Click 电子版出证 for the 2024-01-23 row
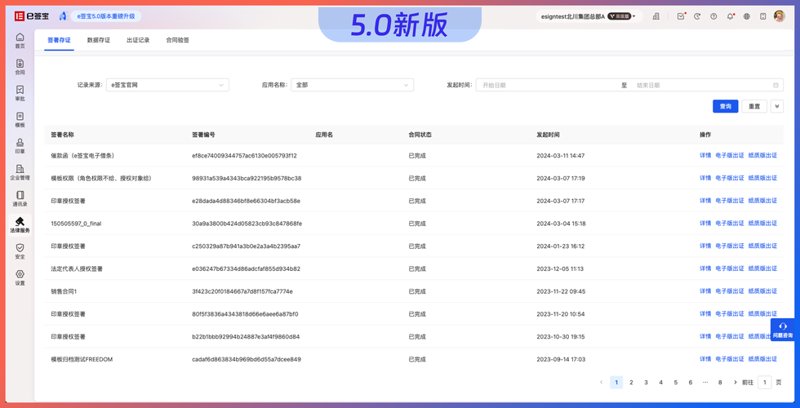 [x=730, y=246]
